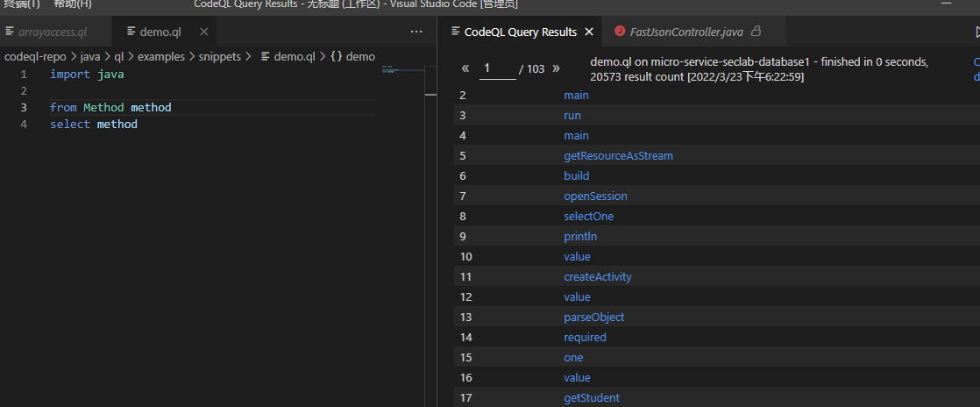Close the demo.ql tab
This screenshot has width=980, height=407.
[x=203, y=32]
